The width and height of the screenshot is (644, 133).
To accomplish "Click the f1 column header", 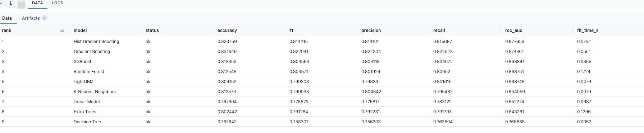I will (291, 30).
